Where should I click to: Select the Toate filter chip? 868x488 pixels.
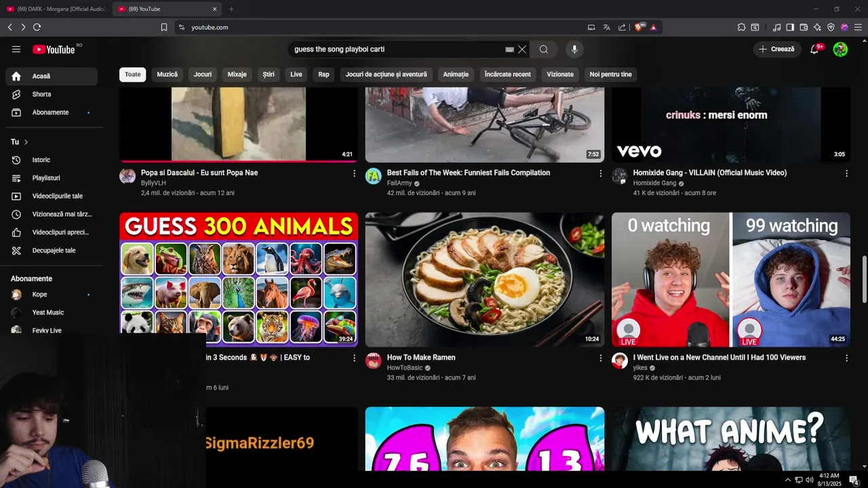tap(133, 75)
